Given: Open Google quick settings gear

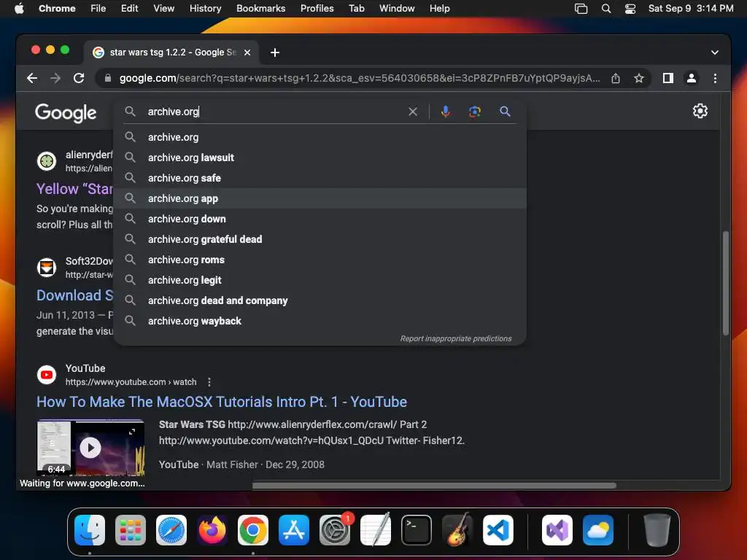Looking at the screenshot, I should [700, 111].
